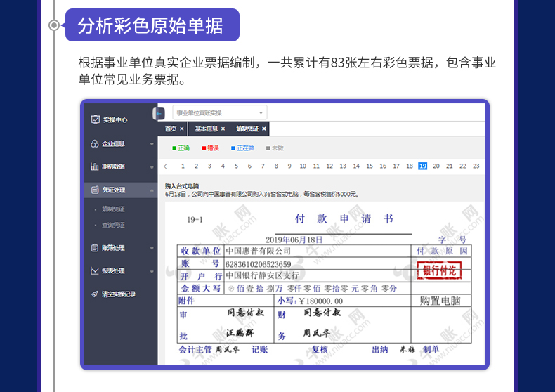555x392 pixels.
Task: Expand the 账簿处理 menu arrow
Action: point(152,248)
